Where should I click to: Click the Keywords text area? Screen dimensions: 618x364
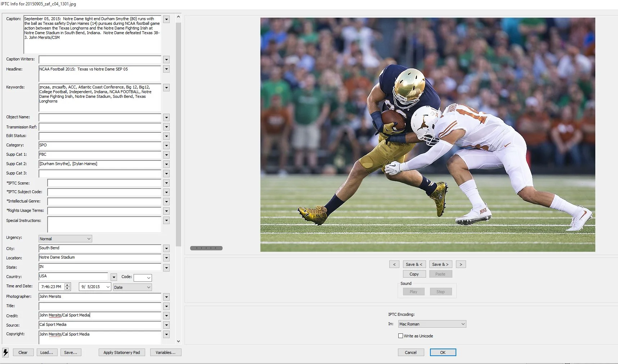tap(100, 98)
